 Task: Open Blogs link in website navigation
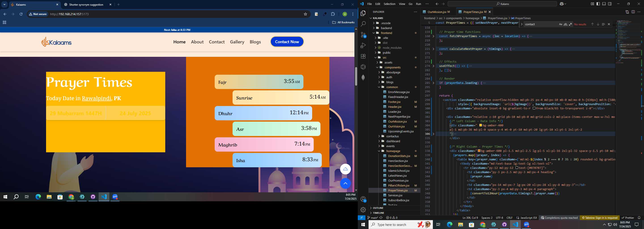coord(255,42)
